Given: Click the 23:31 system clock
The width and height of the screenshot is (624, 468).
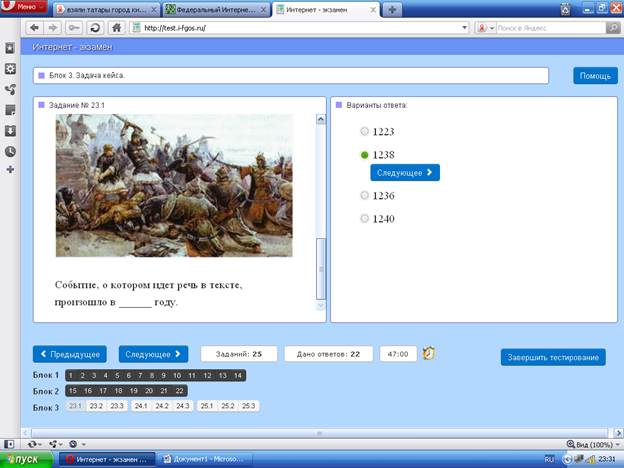Looking at the screenshot, I should pyautogui.click(x=606, y=460).
